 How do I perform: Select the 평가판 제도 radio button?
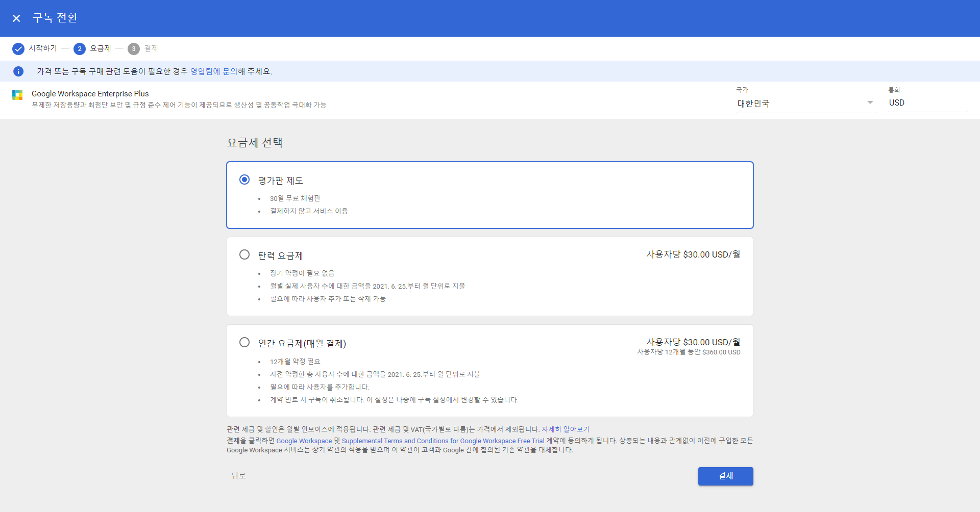click(x=244, y=180)
